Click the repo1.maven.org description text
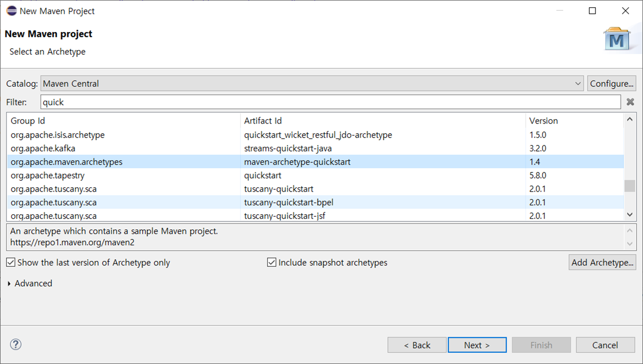Screen dimensions: 643x364 (72, 243)
